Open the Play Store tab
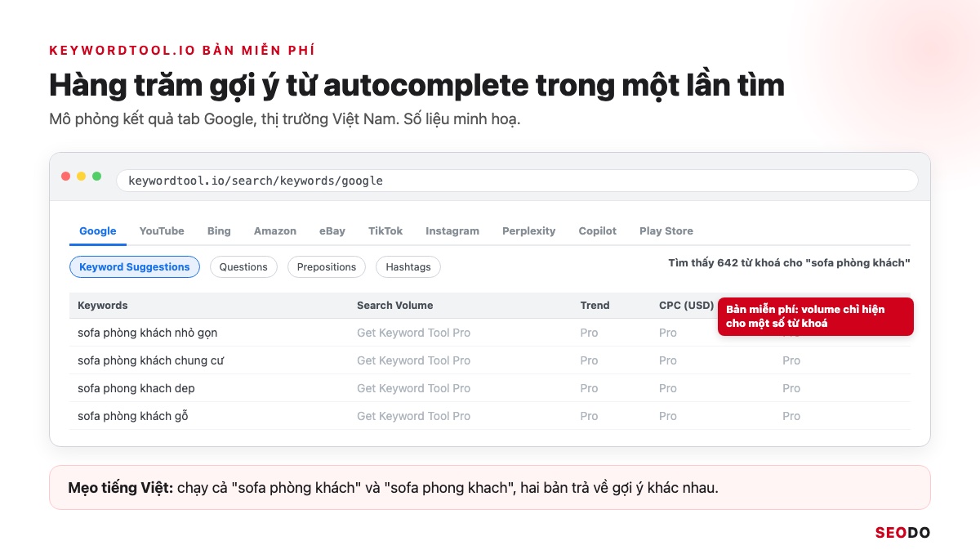The height and width of the screenshot is (559, 980). click(x=666, y=231)
